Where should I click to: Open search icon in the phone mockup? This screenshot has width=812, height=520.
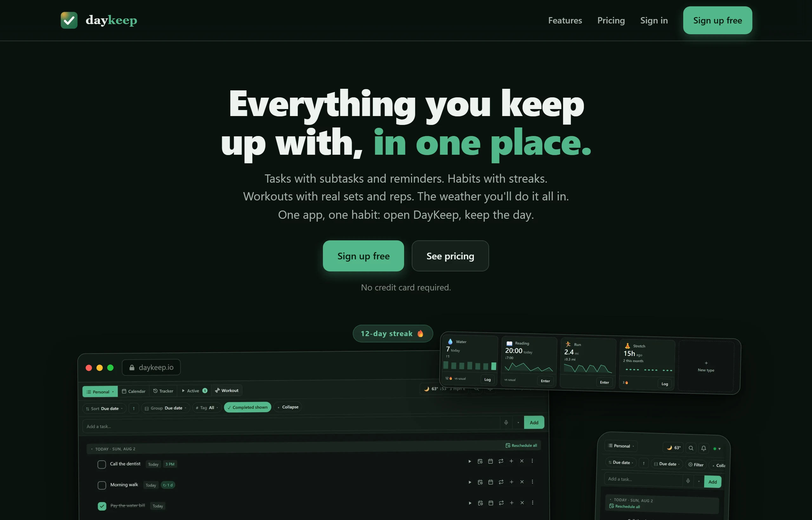(x=691, y=448)
